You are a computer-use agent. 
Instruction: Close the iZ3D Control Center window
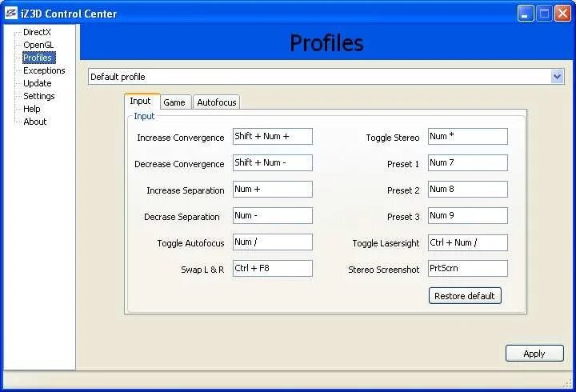coord(562,14)
